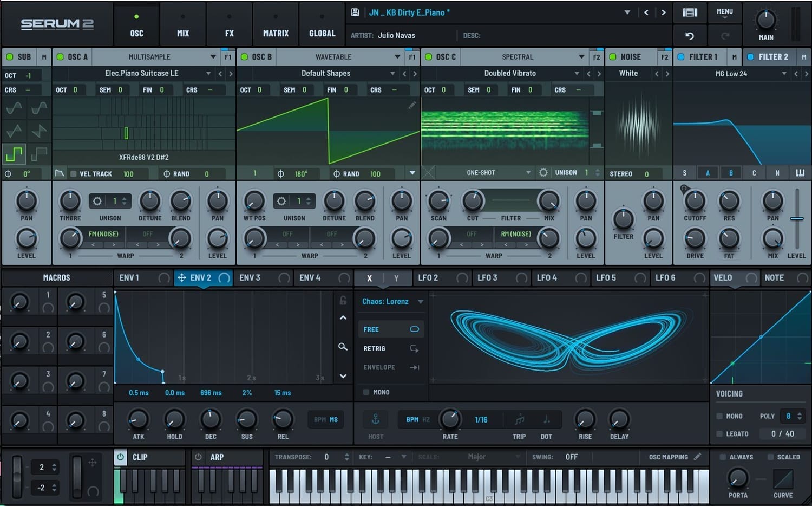This screenshot has width=812, height=506.
Task: Disable OSC A enable toggle
Action: (60, 57)
